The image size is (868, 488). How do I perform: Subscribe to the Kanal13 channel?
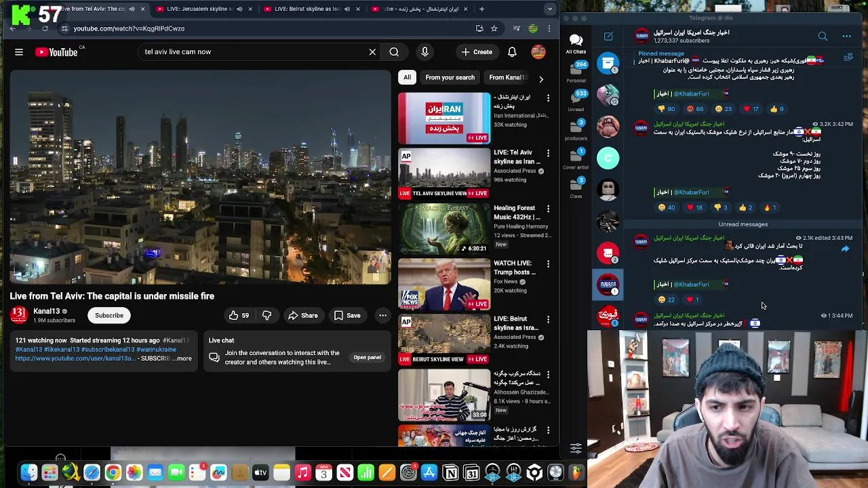coord(109,315)
